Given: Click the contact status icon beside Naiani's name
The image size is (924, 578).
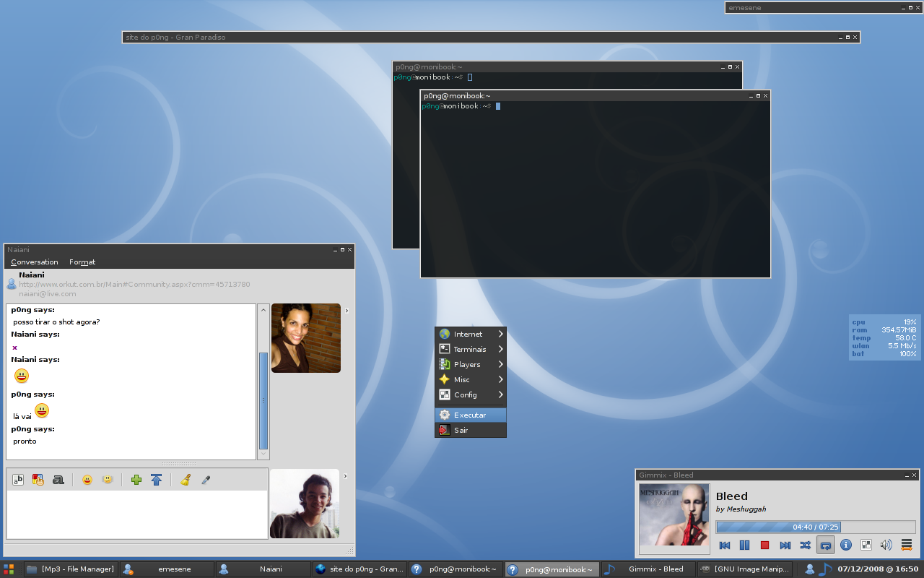Looking at the screenshot, I should pyautogui.click(x=12, y=284).
